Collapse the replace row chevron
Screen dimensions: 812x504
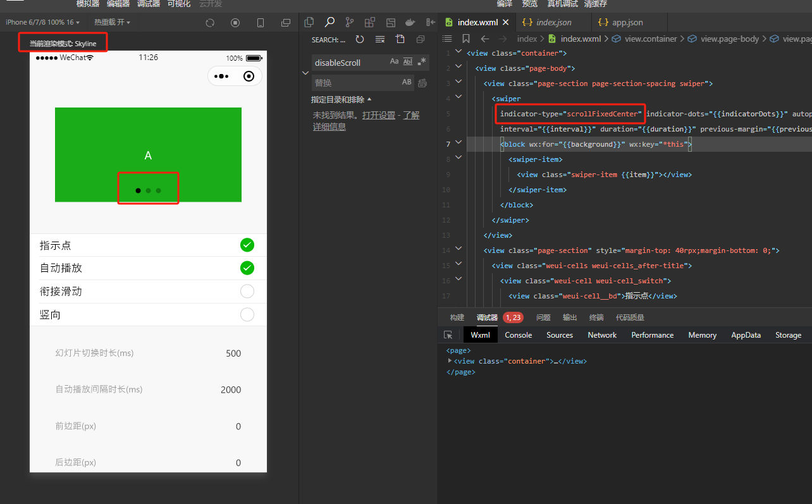pyautogui.click(x=305, y=73)
